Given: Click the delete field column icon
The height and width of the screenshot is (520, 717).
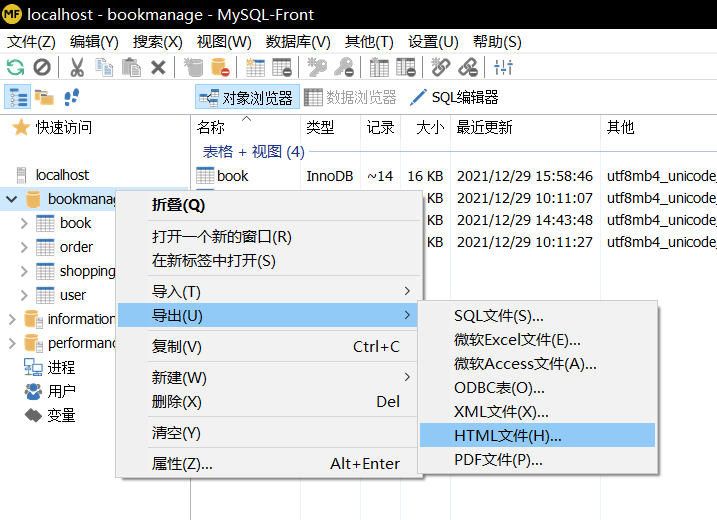Looking at the screenshot, I should click(406, 68).
